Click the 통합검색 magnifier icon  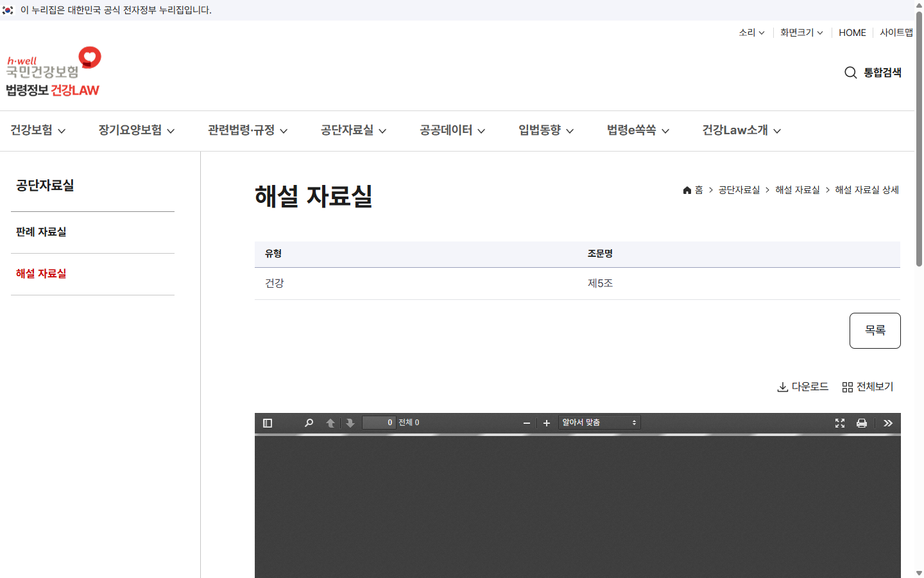(x=851, y=73)
